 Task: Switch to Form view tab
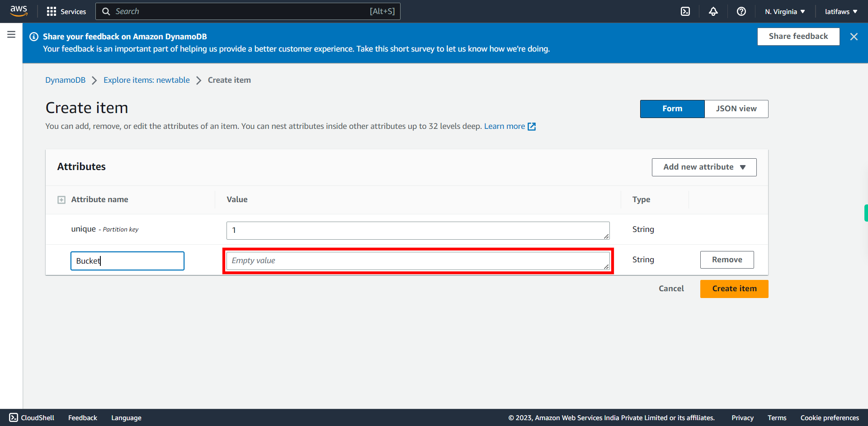(x=672, y=109)
